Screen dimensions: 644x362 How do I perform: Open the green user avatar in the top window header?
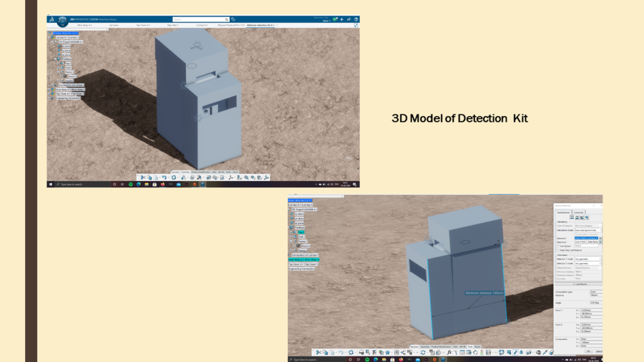click(335, 19)
